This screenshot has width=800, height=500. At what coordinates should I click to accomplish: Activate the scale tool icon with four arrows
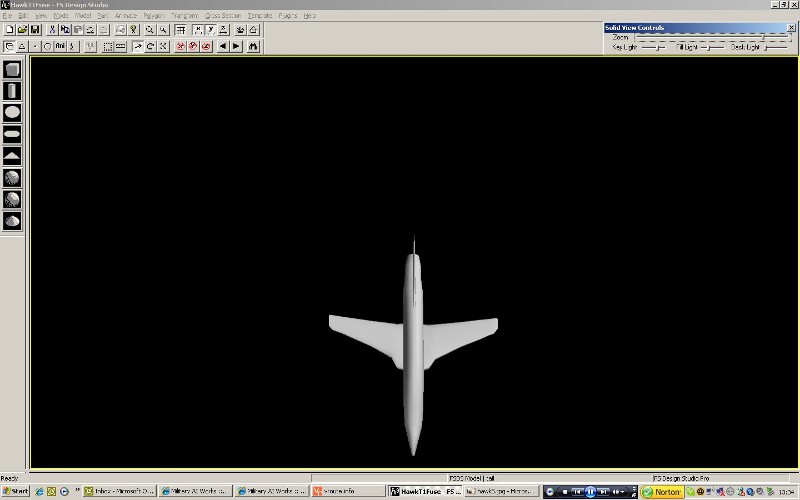tap(163, 46)
